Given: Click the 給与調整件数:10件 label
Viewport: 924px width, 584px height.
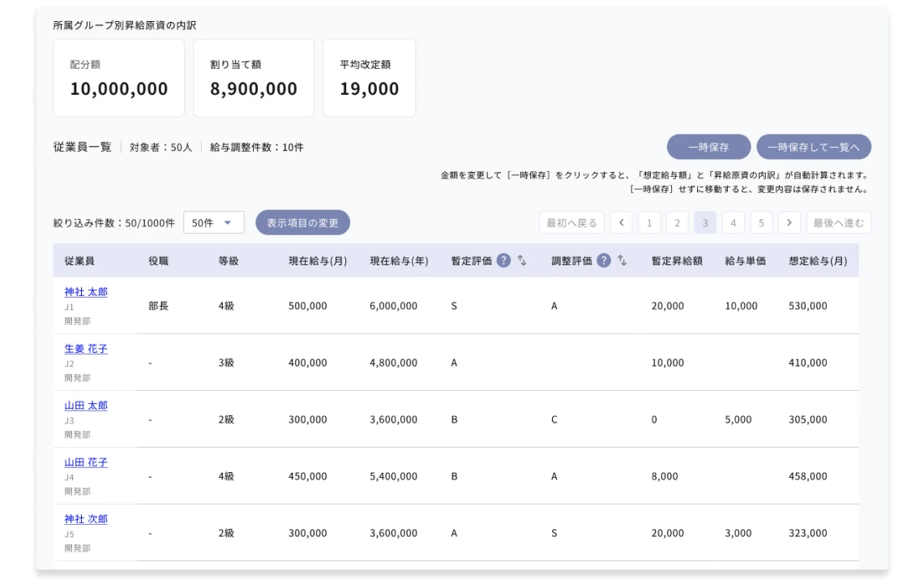Looking at the screenshot, I should pos(257,147).
